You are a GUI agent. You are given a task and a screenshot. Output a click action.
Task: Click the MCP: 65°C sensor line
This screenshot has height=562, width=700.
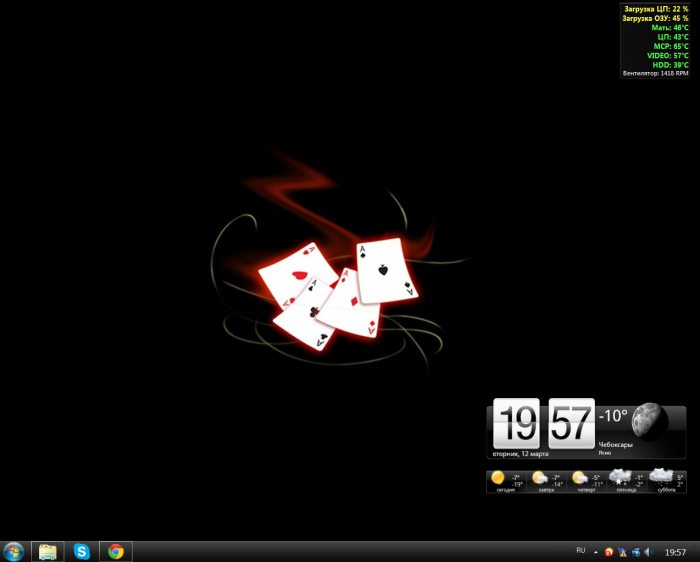click(x=671, y=46)
